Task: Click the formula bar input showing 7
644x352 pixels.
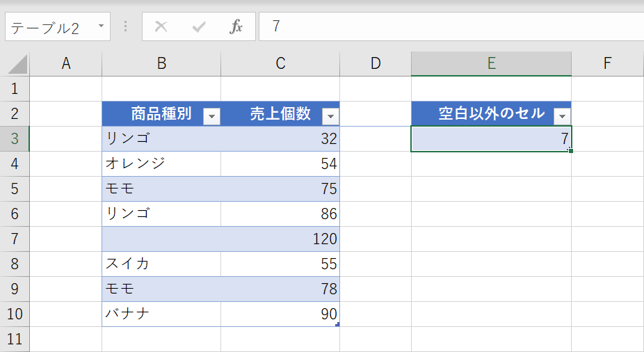Action: [x=451, y=26]
